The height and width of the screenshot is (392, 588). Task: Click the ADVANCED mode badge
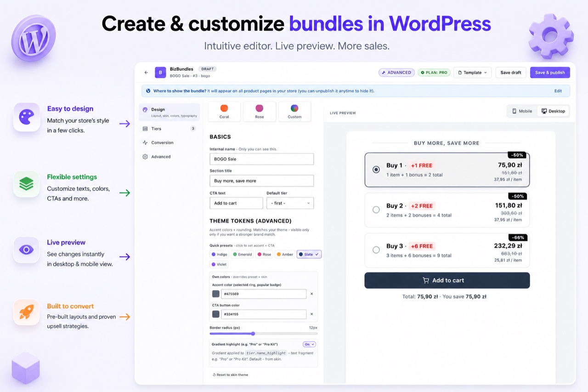click(397, 73)
